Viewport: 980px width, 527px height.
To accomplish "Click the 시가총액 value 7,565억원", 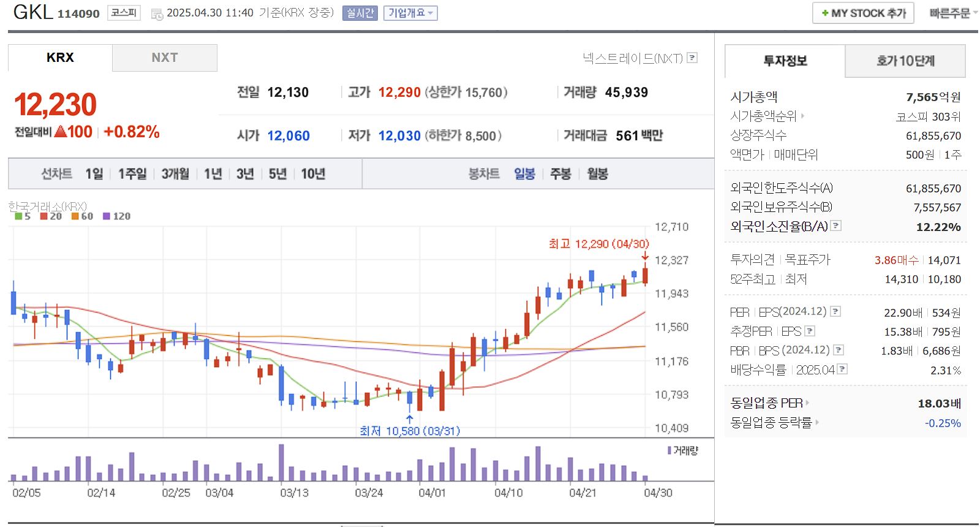I will (x=933, y=97).
